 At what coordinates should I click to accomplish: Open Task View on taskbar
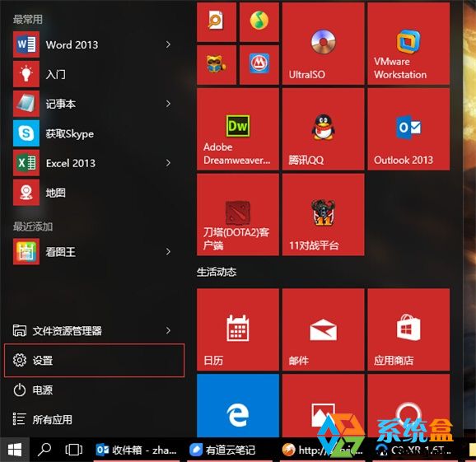click(74, 450)
